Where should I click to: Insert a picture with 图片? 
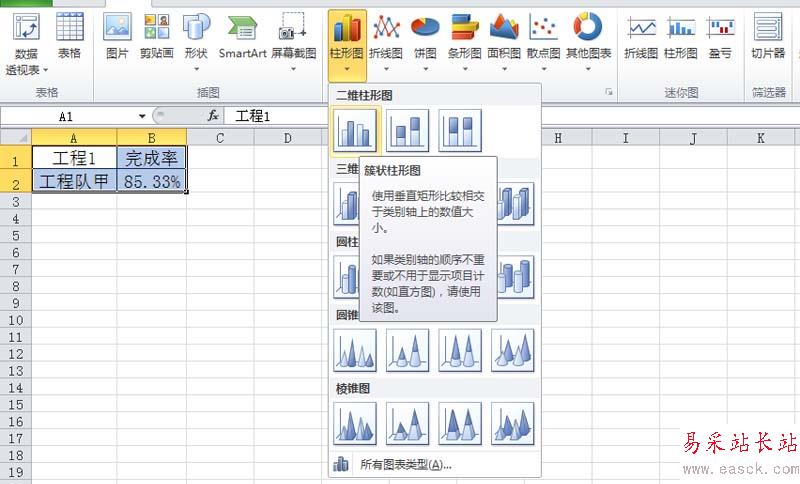point(117,36)
